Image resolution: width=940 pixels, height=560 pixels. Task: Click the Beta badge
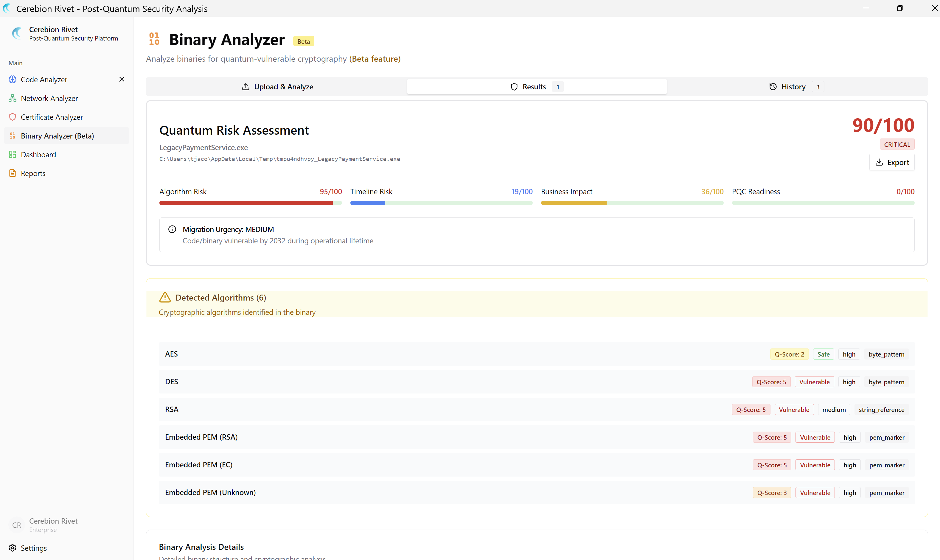[303, 41]
